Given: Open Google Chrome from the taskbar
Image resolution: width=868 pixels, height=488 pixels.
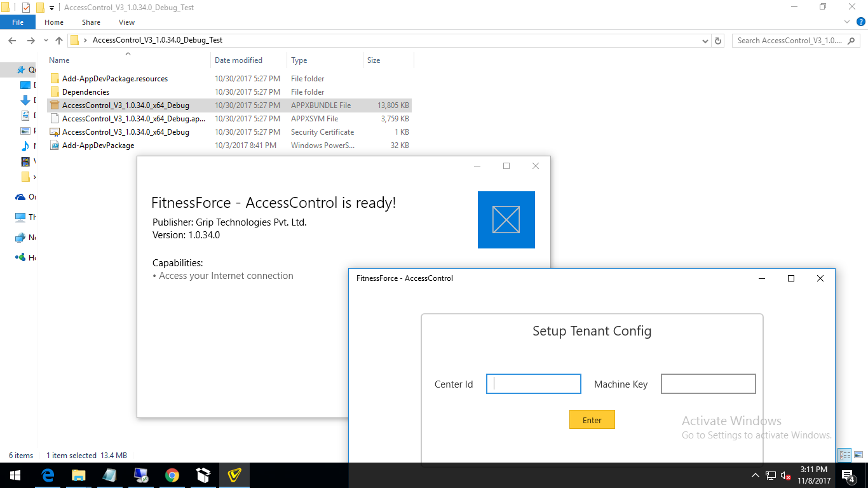Looking at the screenshot, I should [x=172, y=475].
